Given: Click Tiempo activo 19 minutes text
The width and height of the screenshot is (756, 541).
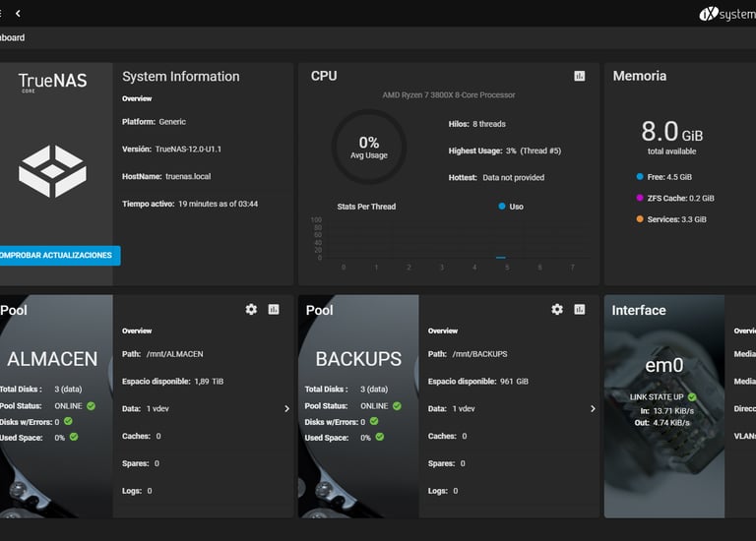Looking at the screenshot, I should 190,204.
